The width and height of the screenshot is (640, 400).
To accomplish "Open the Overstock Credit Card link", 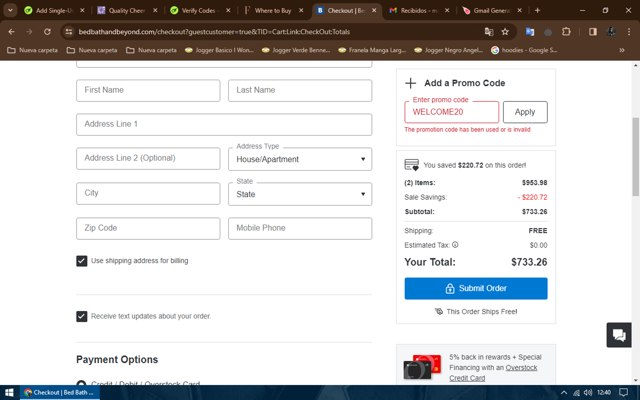I will (493, 373).
